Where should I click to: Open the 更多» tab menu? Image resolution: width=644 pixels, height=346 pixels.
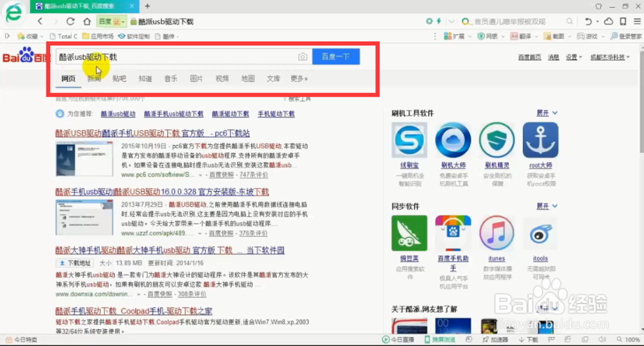click(x=299, y=79)
